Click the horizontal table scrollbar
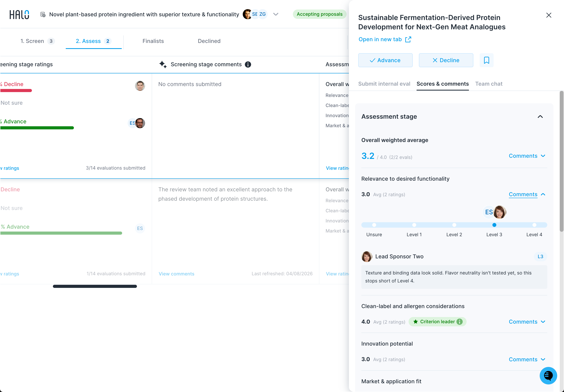Image resolution: width=564 pixels, height=392 pixels. point(95,286)
